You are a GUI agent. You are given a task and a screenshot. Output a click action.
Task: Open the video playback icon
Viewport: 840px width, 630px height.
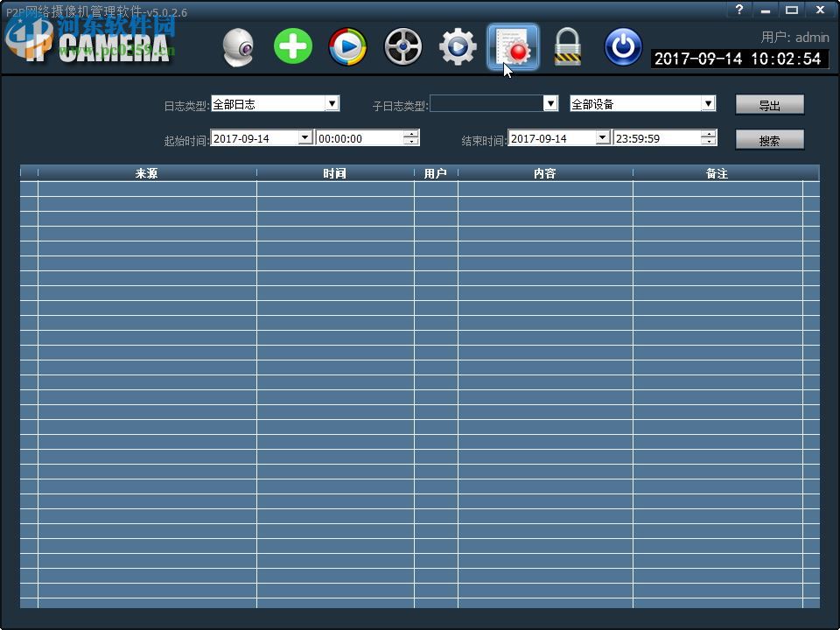point(347,47)
